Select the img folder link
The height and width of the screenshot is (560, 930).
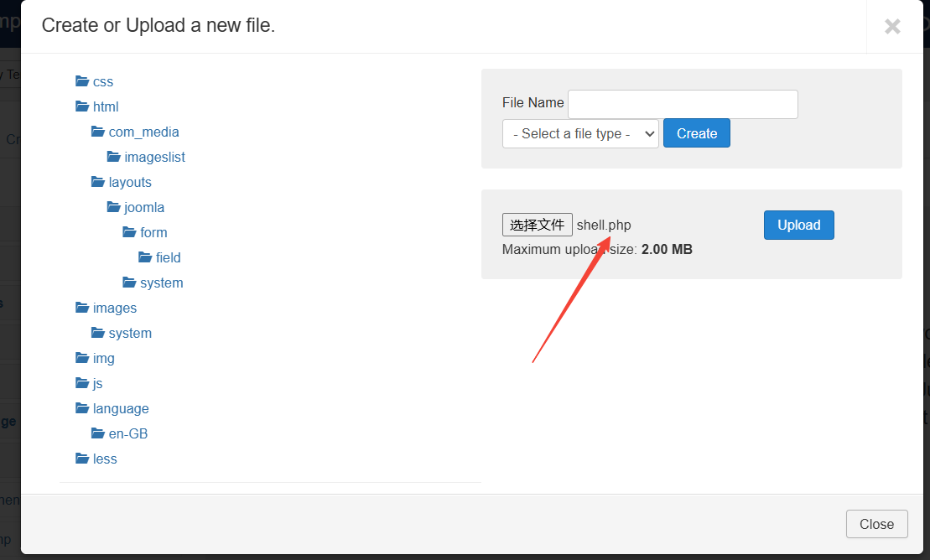(104, 358)
